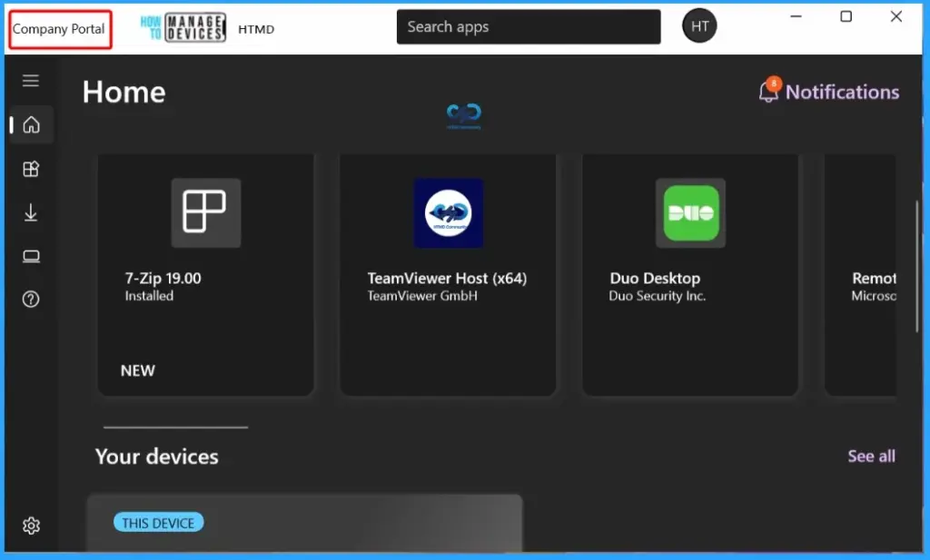Open Downloads & updates in the sidebar
The height and width of the screenshot is (560, 930).
[31, 212]
